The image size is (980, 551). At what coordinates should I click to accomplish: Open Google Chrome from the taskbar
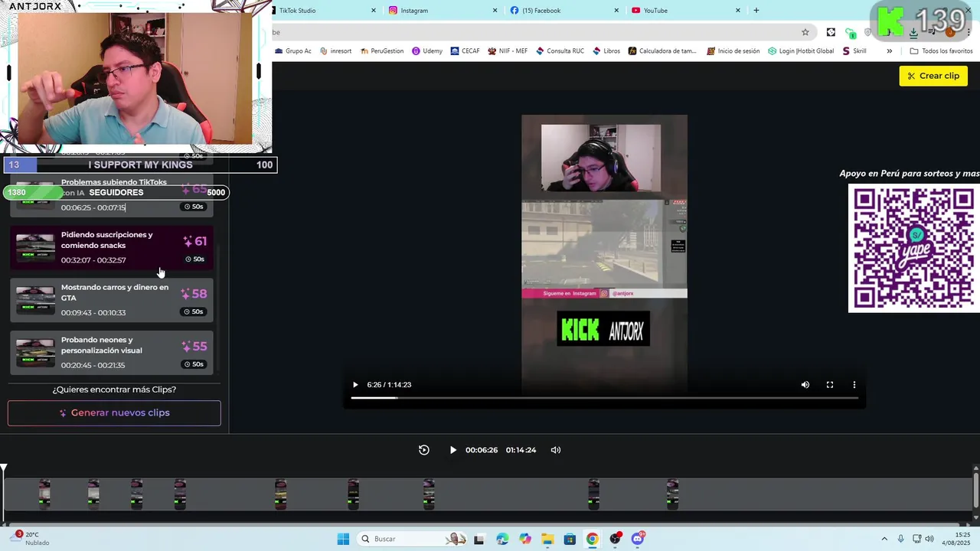pyautogui.click(x=593, y=539)
